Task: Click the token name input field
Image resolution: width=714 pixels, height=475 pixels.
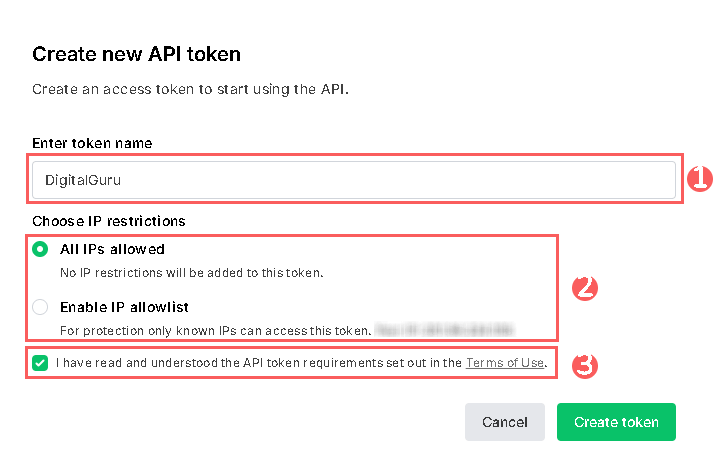Action: tap(353, 180)
